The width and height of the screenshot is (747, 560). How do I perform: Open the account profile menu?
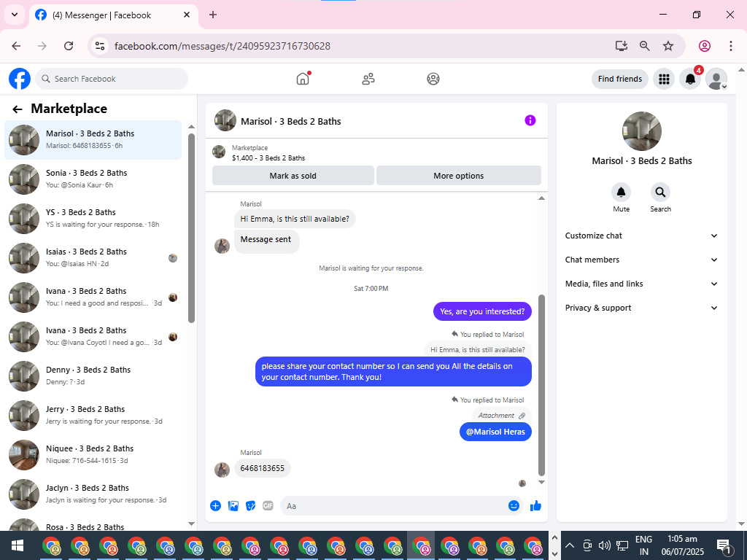tap(716, 79)
